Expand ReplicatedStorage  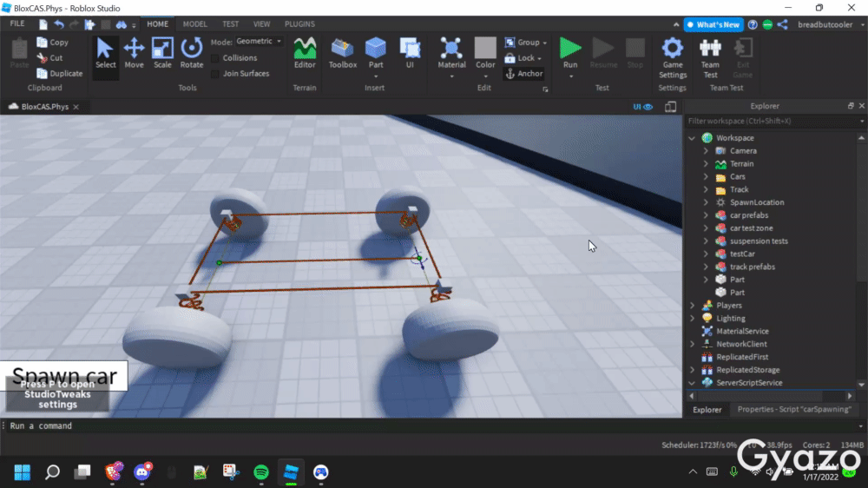pyautogui.click(x=692, y=370)
